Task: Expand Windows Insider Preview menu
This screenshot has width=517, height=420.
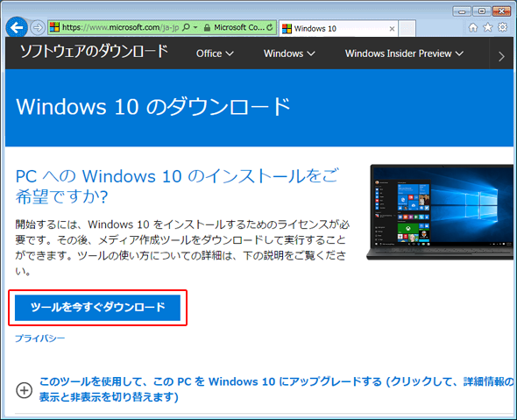Action: pyautogui.click(x=404, y=53)
